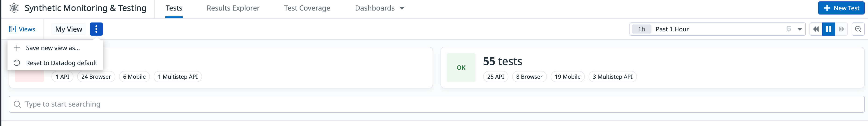
Task: Step time range backward with rewind icon
Action: point(815,29)
